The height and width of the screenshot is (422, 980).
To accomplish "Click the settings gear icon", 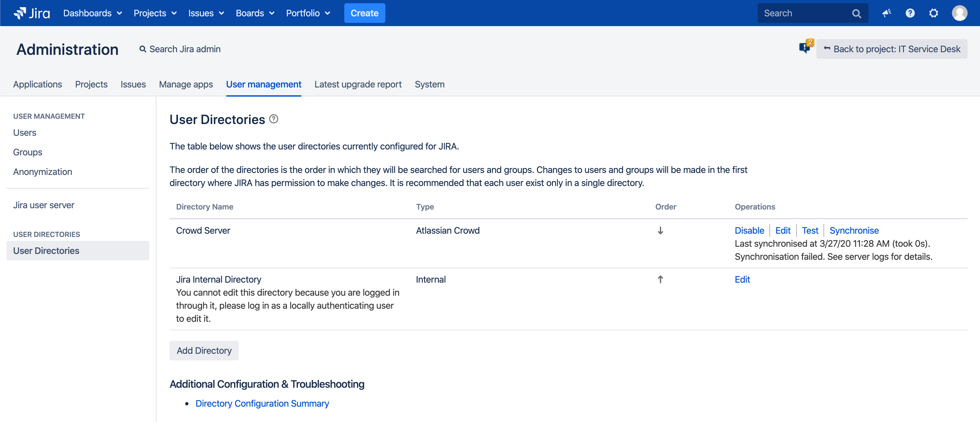I will [x=934, y=13].
